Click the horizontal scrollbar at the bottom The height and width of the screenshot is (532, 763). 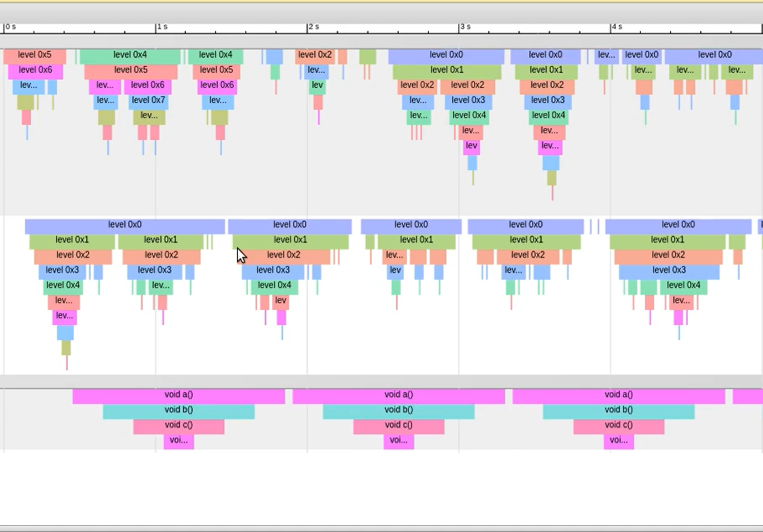(381, 529)
